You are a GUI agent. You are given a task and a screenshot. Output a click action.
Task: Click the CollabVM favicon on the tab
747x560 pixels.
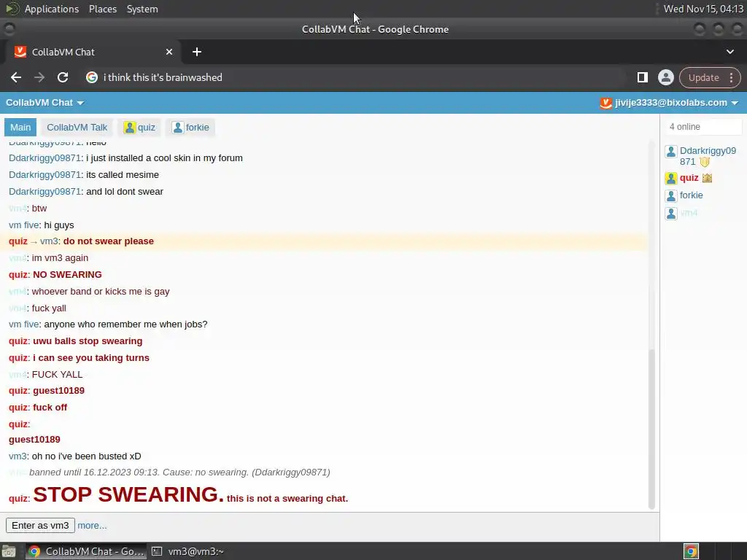[x=20, y=52]
